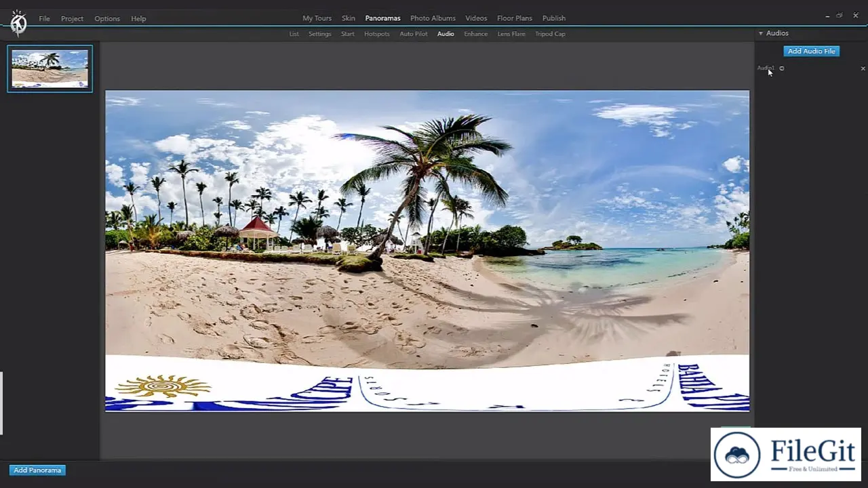
Task: Open the Floor Plans section
Action: (515, 18)
